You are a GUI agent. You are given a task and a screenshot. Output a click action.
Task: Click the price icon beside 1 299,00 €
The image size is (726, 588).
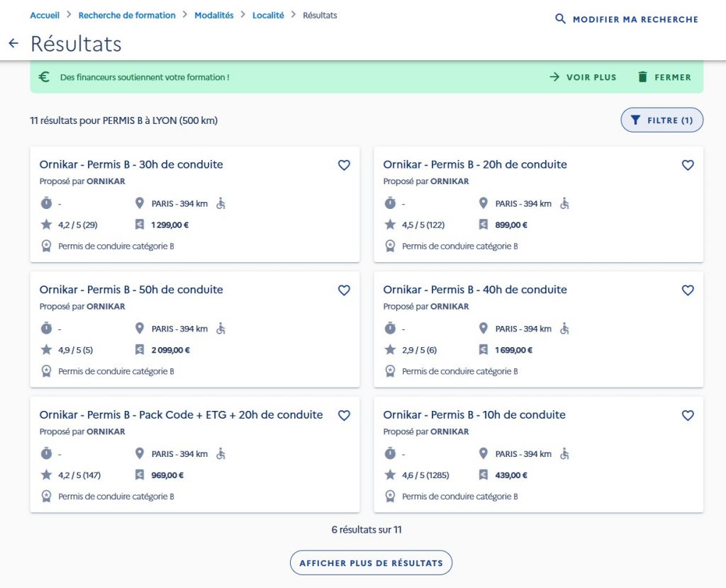click(140, 225)
